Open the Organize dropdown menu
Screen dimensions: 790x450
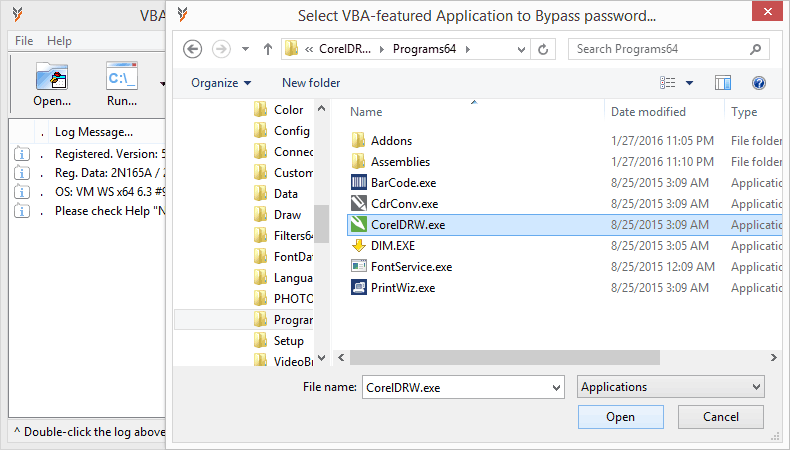221,83
